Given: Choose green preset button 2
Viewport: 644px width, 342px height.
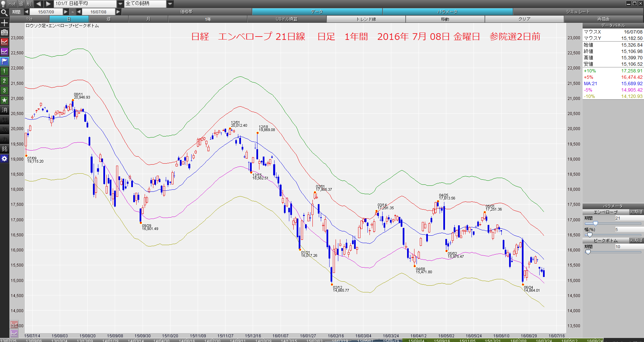Looking at the screenshot, I should 4,81.
